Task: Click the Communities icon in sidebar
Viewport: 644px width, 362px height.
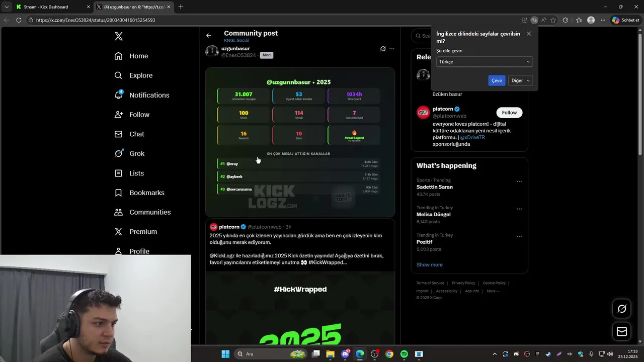Action: click(x=119, y=212)
